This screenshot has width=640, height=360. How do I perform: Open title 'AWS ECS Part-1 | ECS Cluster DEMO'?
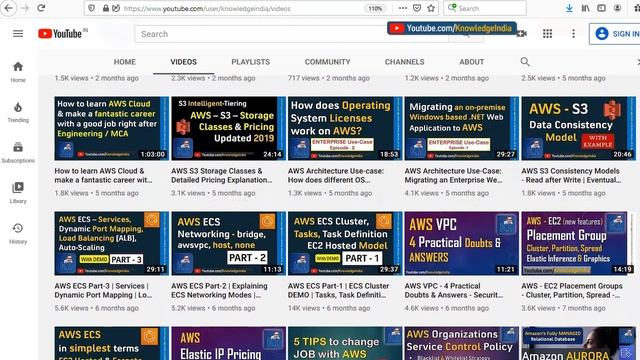click(x=338, y=291)
